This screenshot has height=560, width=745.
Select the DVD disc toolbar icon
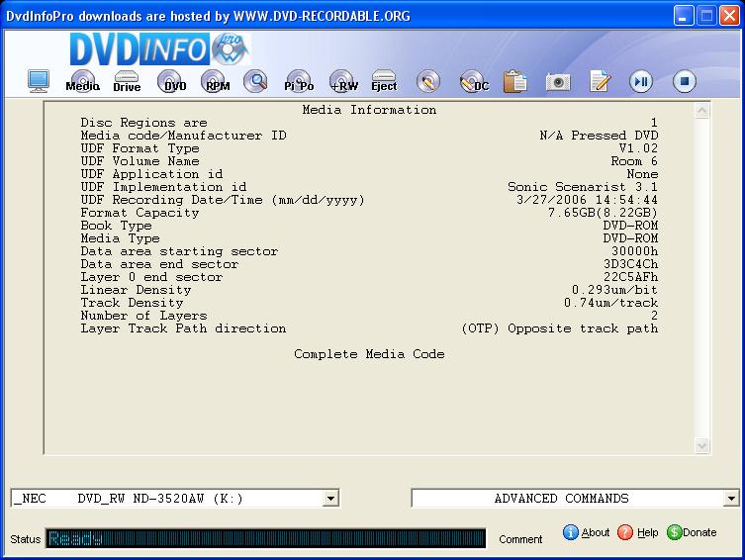click(x=170, y=81)
